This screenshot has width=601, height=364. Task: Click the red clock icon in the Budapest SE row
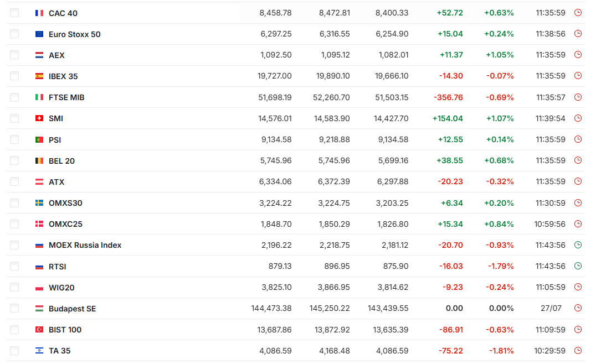[x=578, y=308]
